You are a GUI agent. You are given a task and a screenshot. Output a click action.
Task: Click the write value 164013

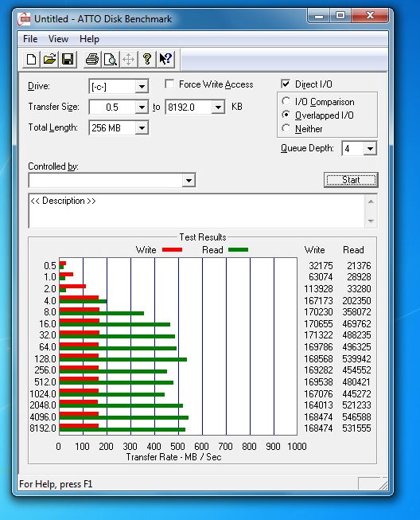point(318,405)
